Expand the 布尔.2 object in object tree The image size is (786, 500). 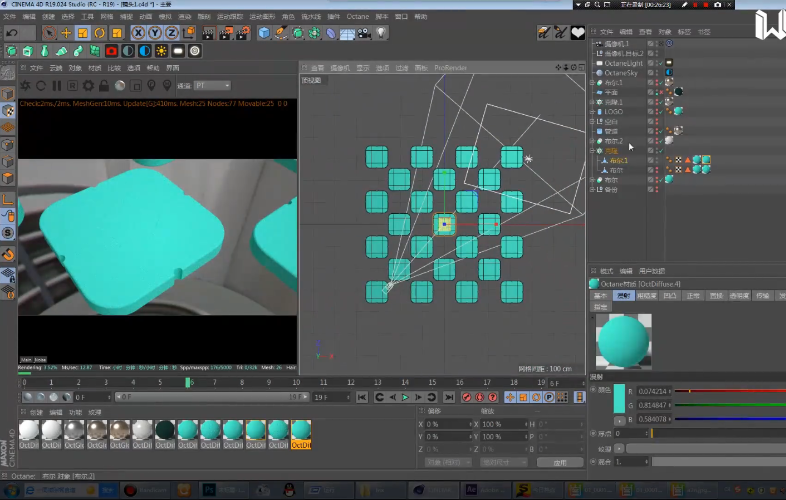[x=594, y=141]
